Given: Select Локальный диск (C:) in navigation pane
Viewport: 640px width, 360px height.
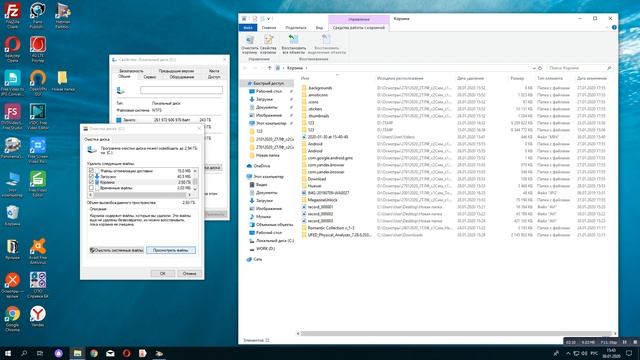Looking at the screenshot, I should (271, 240).
